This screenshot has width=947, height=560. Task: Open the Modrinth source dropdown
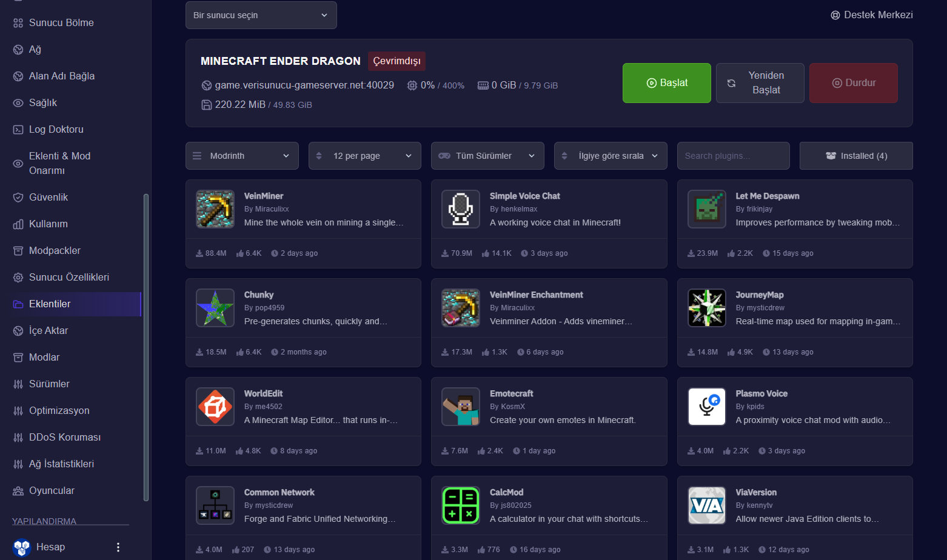tap(242, 156)
